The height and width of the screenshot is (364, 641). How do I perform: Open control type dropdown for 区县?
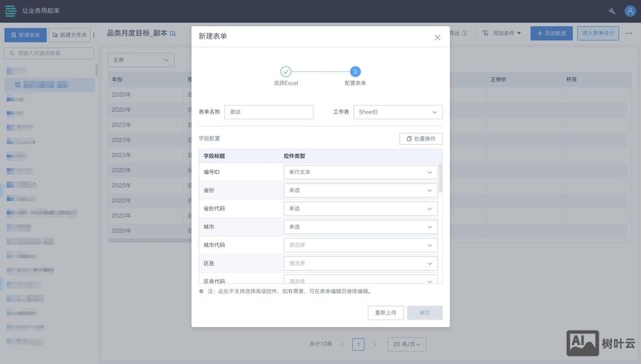click(360, 264)
